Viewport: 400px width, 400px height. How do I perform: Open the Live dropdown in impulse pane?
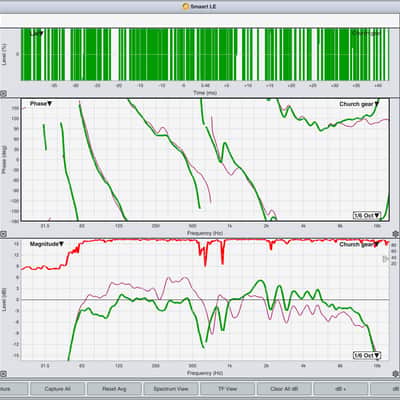(x=37, y=33)
